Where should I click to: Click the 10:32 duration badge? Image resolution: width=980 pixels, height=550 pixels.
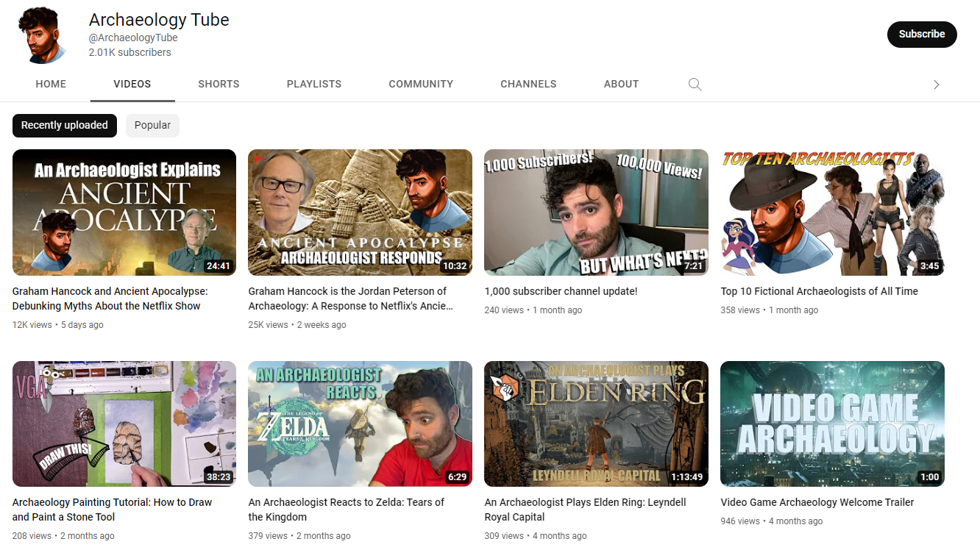(455, 266)
